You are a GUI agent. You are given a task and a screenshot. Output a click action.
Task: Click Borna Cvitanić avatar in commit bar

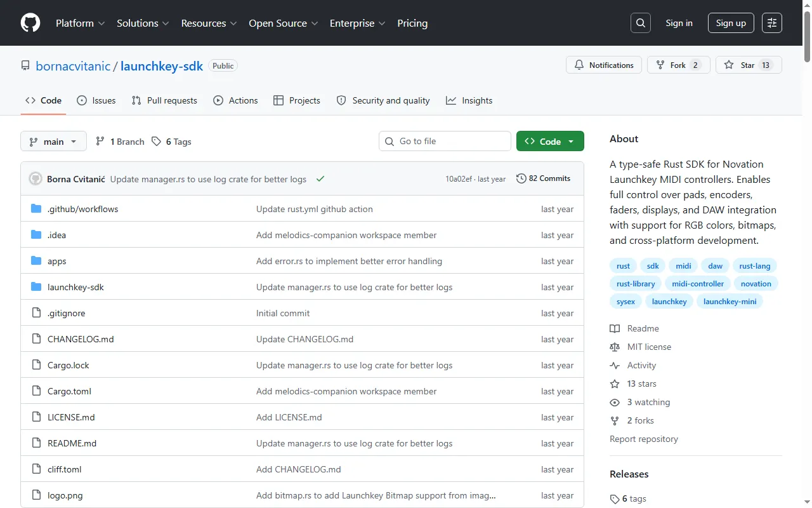pos(36,179)
